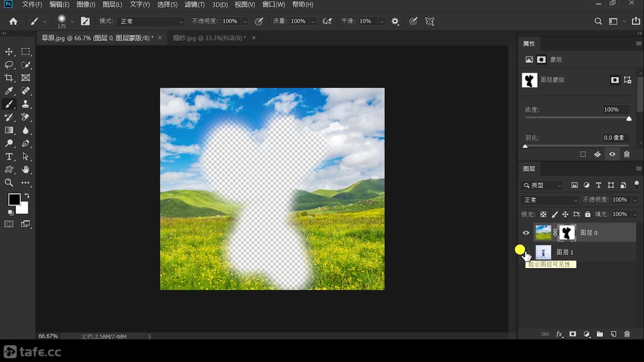Screen dimensions: 644x362
Task: Select the Path Selection tool
Action: point(26,157)
